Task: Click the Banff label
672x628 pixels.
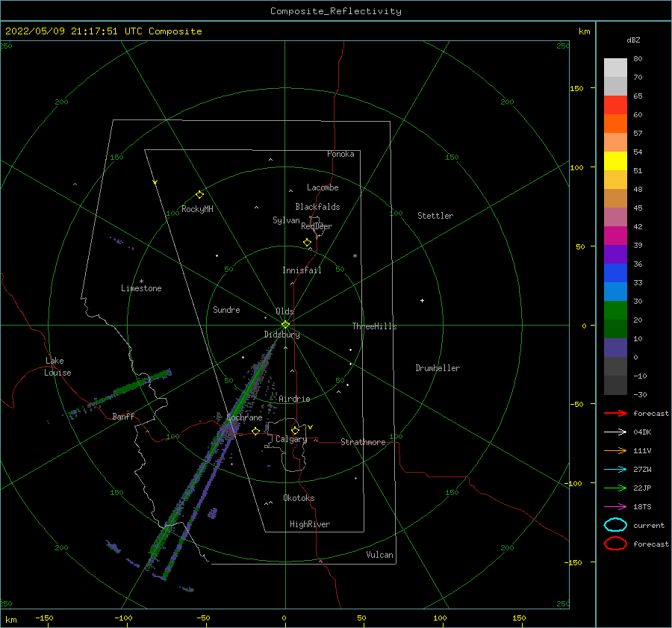Action: (x=123, y=416)
